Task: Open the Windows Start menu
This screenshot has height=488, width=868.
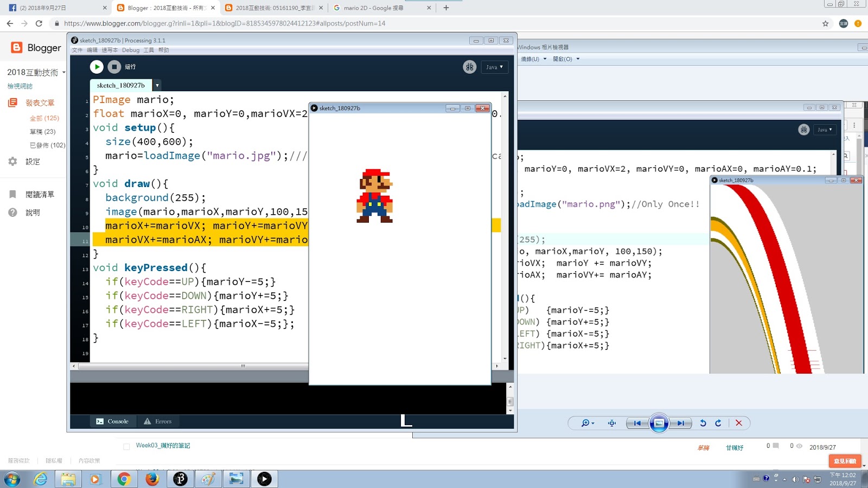Action: click(12, 479)
